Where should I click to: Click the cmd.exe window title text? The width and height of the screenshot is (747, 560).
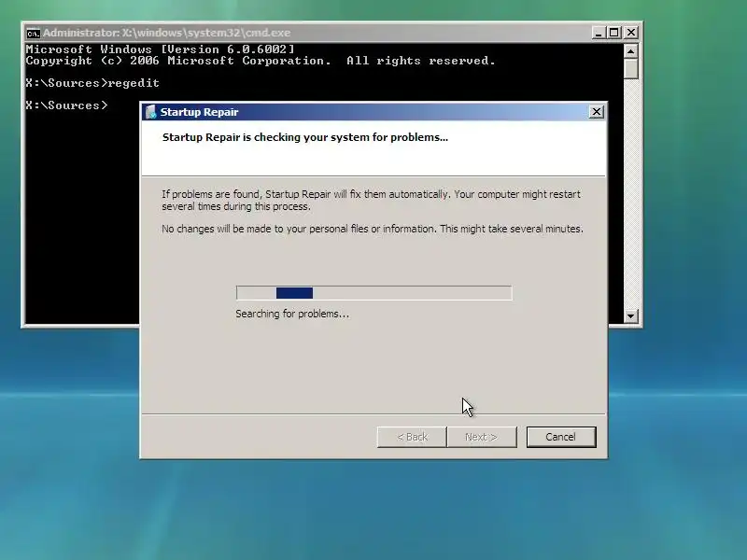click(167, 33)
